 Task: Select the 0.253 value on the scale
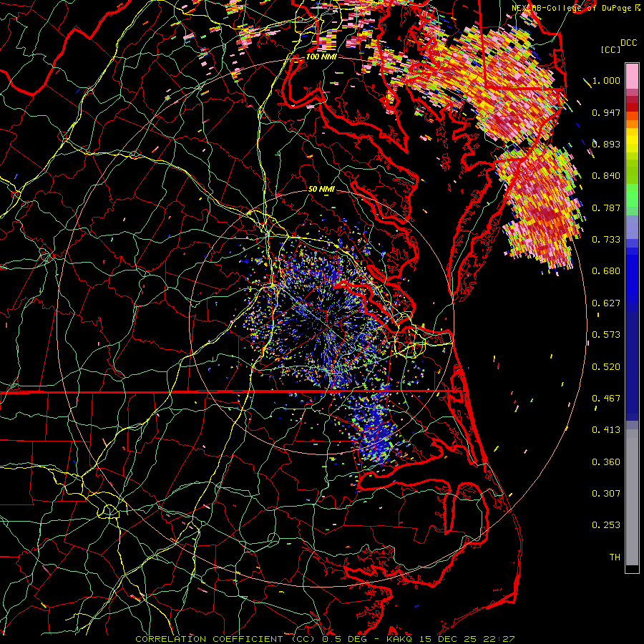point(606,525)
